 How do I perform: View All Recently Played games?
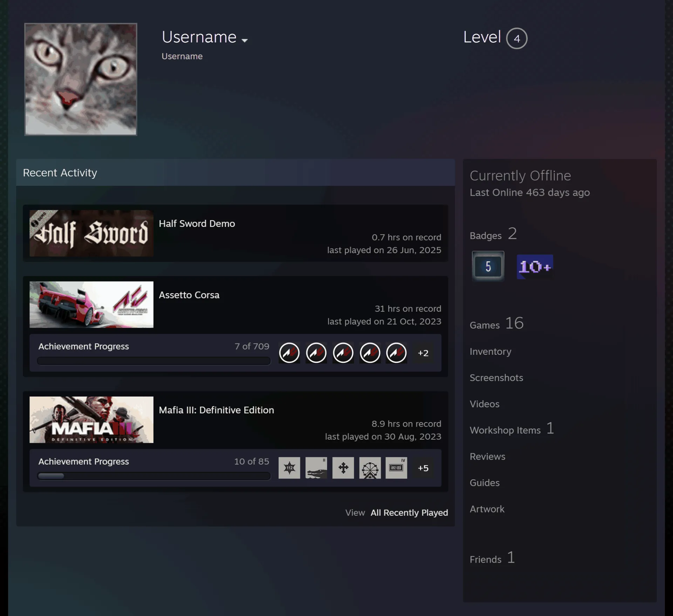409,513
